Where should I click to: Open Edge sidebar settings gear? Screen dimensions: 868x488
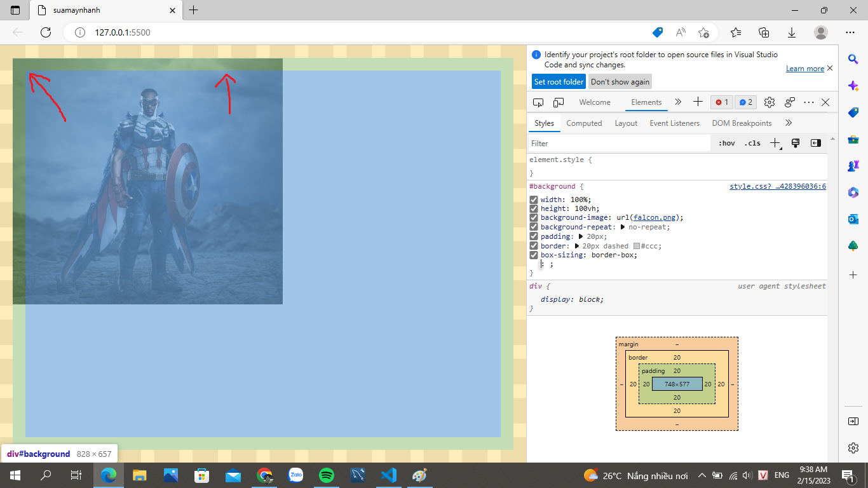click(853, 448)
